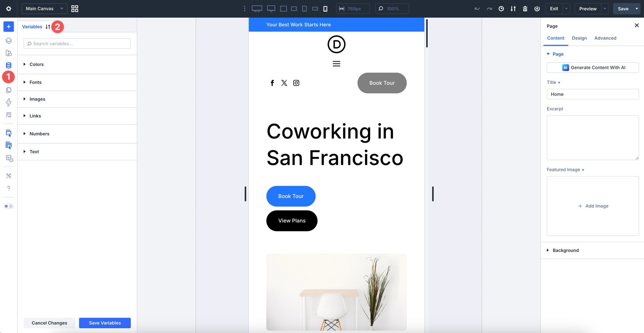The image size is (644, 333).
Task: Click the blue add module plus icon
Action: (9, 27)
